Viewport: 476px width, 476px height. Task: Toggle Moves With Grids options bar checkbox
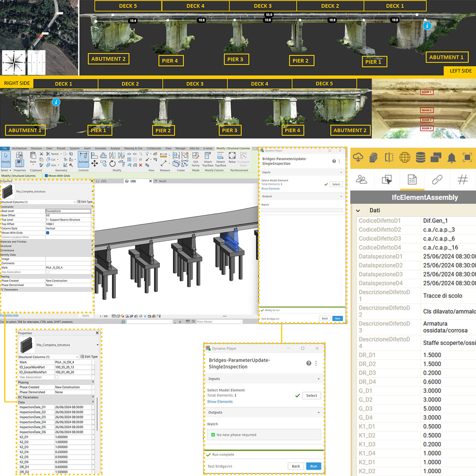tap(46, 176)
